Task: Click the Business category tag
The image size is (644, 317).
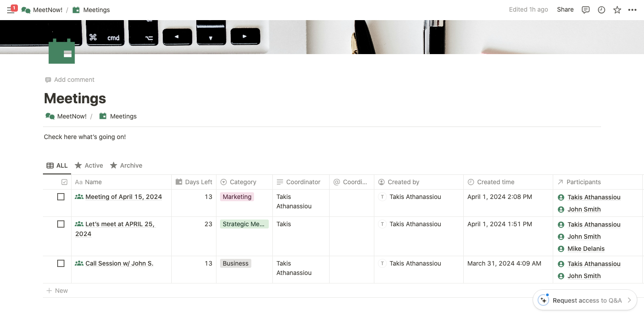Action: point(236,263)
